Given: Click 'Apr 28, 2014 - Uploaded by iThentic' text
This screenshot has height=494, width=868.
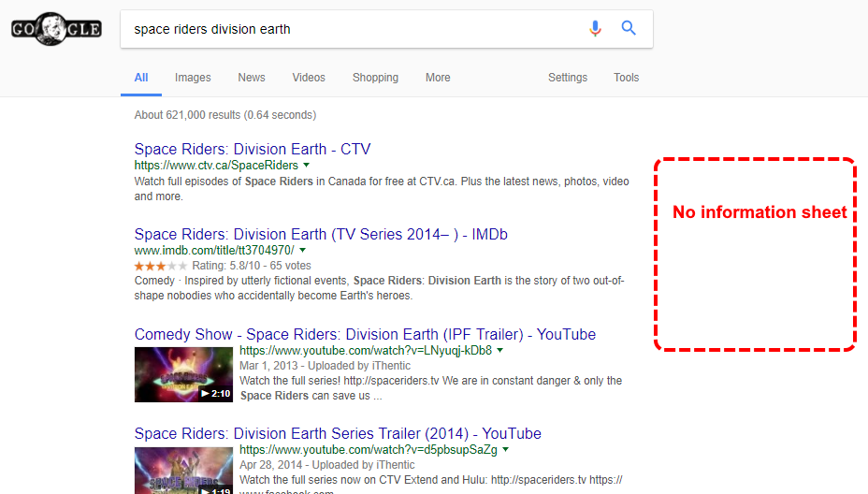Looking at the screenshot, I should pos(327,465).
